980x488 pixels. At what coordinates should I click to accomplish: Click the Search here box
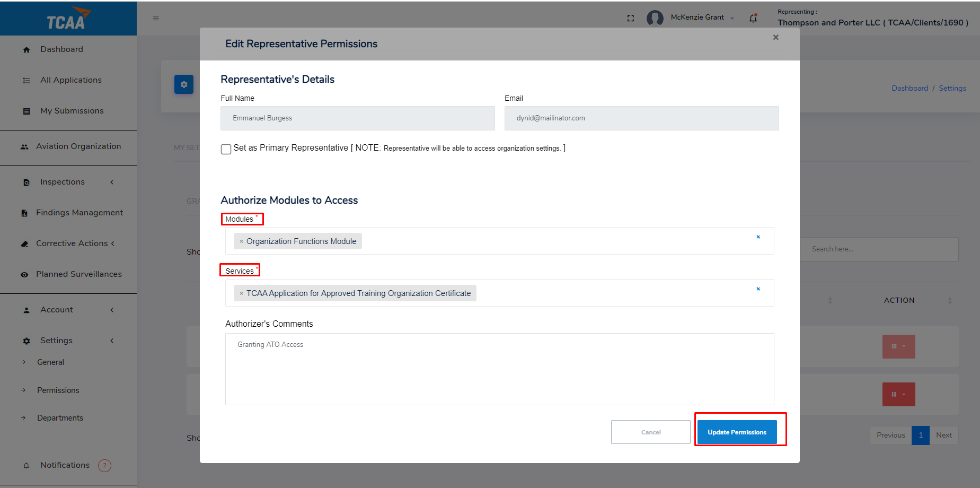[880, 249]
